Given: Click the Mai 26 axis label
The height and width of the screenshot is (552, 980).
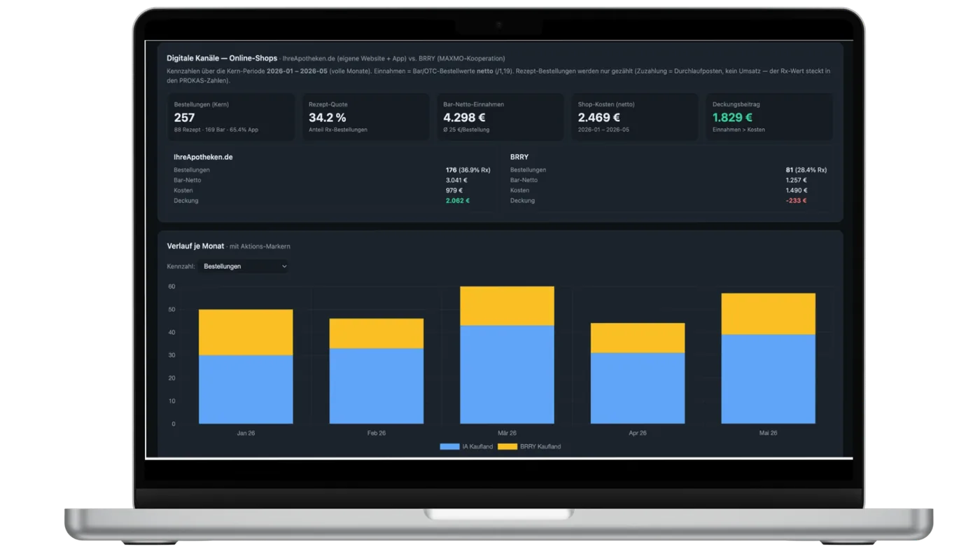Looking at the screenshot, I should (x=768, y=433).
